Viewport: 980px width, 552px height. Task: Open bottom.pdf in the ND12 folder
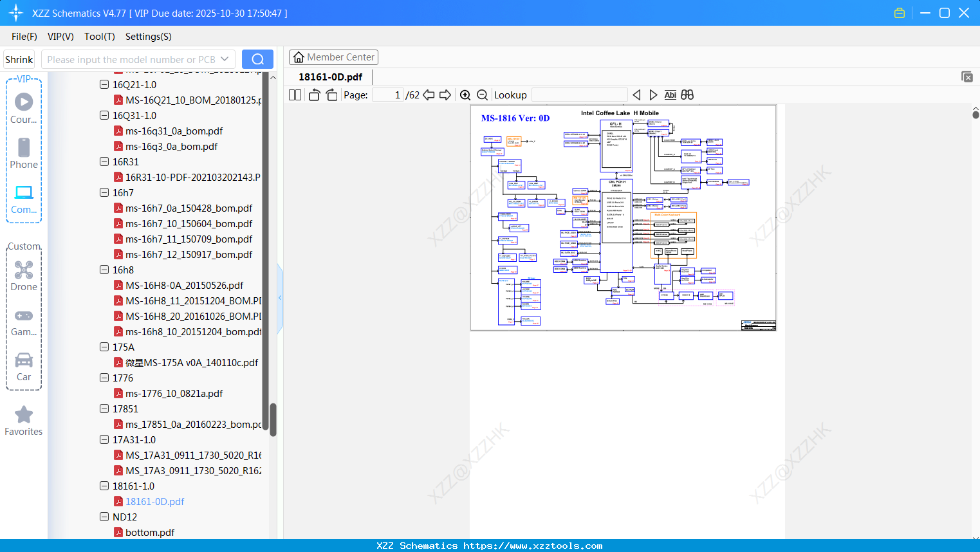[150, 532]
